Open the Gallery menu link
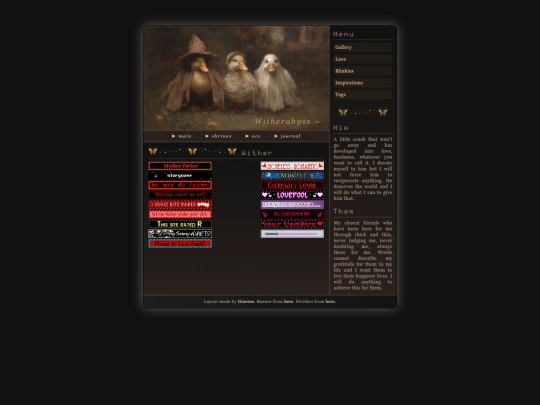Screen dimensions: 540x405 coord(363,47)
